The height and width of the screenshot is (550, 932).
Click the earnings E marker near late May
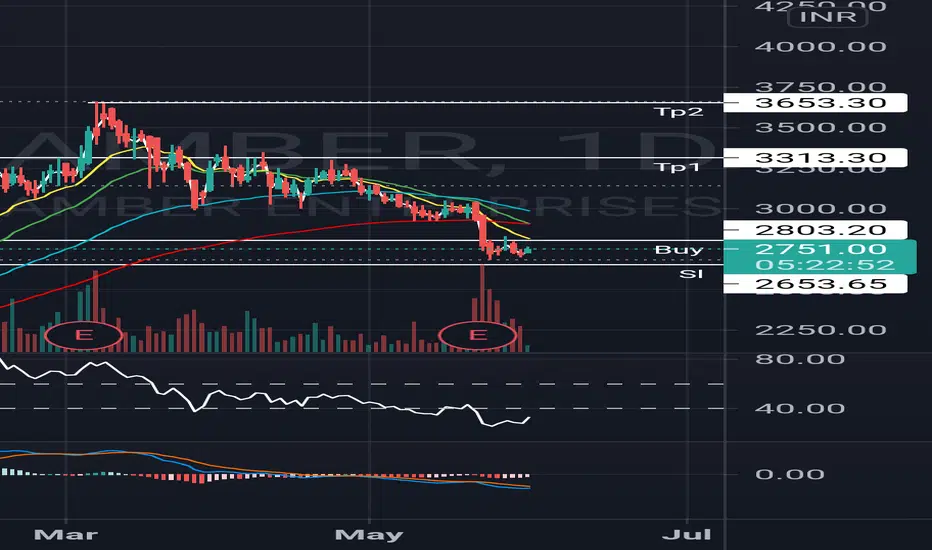(477, 335)
